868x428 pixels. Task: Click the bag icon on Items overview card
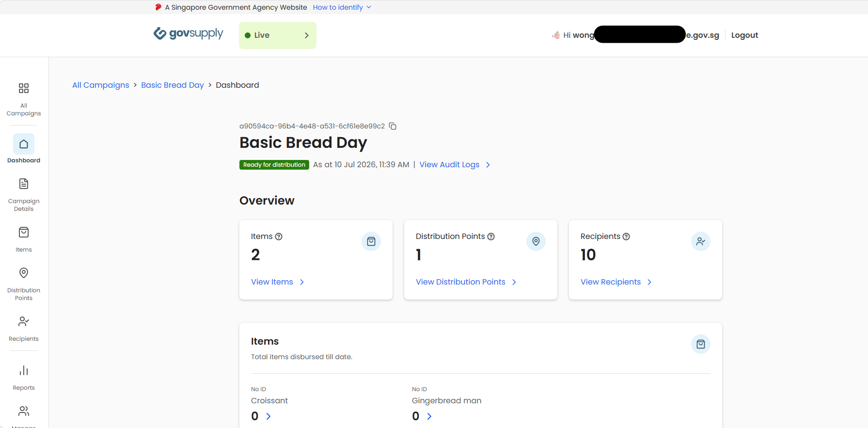[x=371, y=241]
